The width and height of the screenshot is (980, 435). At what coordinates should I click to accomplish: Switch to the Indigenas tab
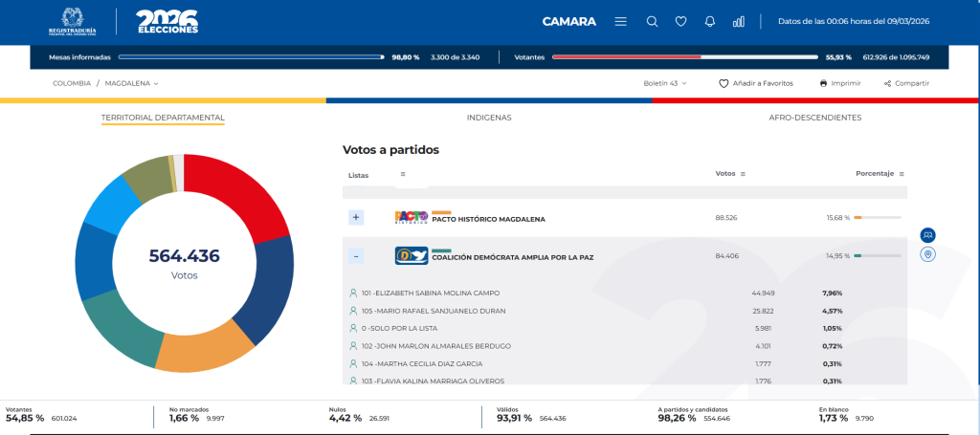(x=489, y=118)
